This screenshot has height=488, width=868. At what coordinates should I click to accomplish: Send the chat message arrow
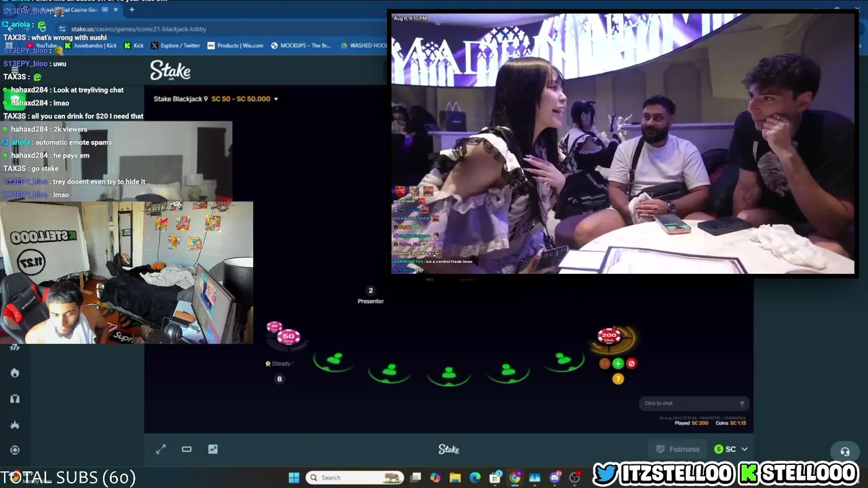pyautogui.click(x=742, y=403)
